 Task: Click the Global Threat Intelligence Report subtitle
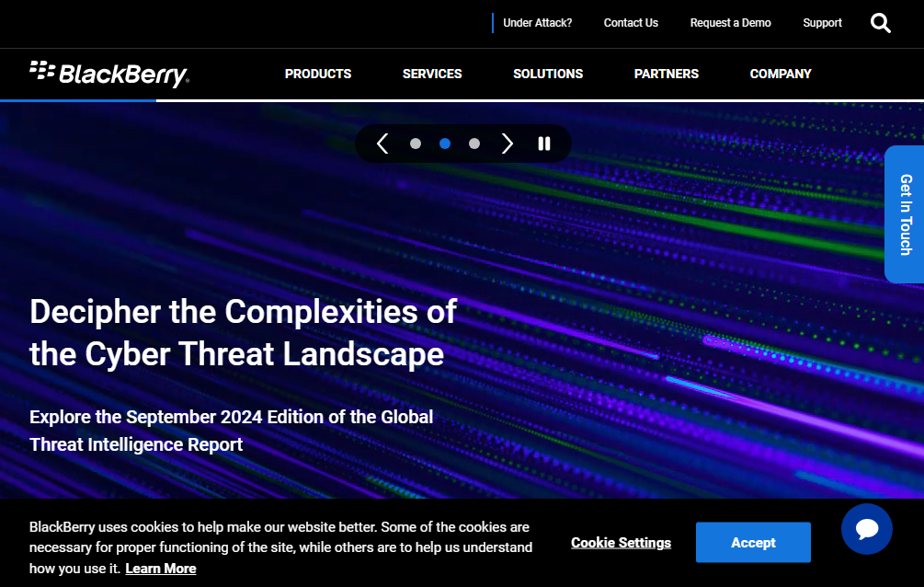(231, 431)
